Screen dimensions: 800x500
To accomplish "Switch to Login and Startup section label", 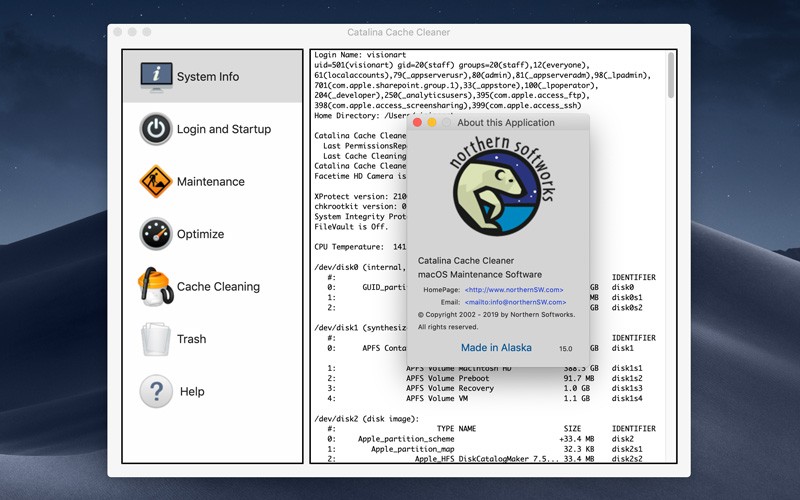I will pos(224,129).
